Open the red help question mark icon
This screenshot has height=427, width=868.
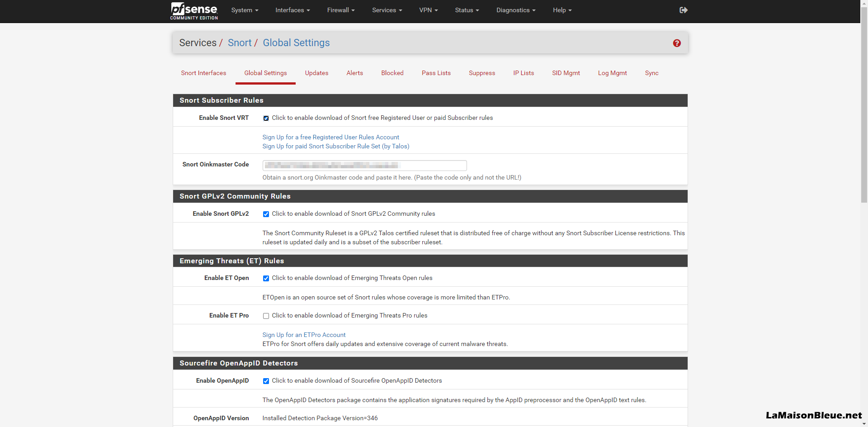tap(677, 43)
